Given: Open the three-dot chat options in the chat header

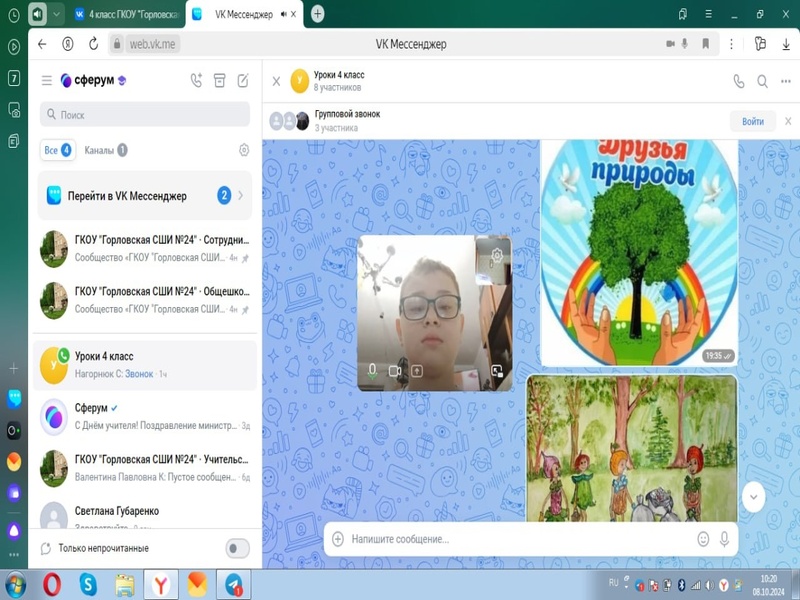Looking at the screenshot, I should tap(786, 81).
